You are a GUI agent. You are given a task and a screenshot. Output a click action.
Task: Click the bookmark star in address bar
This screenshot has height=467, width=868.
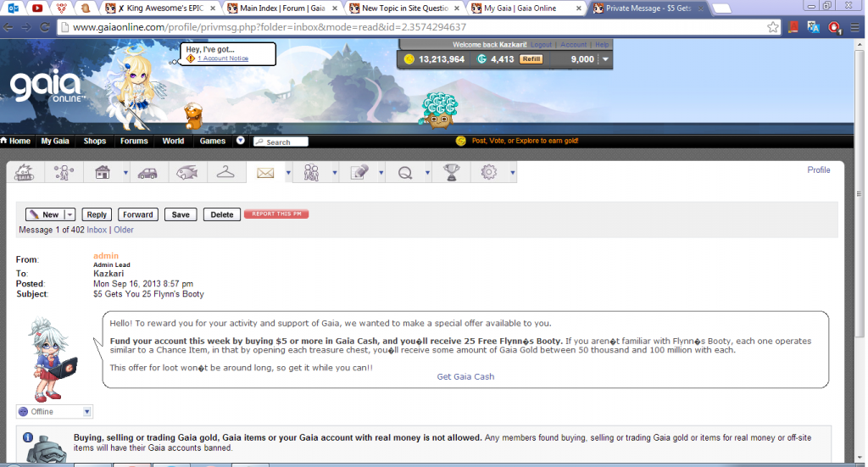coord(773,27)
